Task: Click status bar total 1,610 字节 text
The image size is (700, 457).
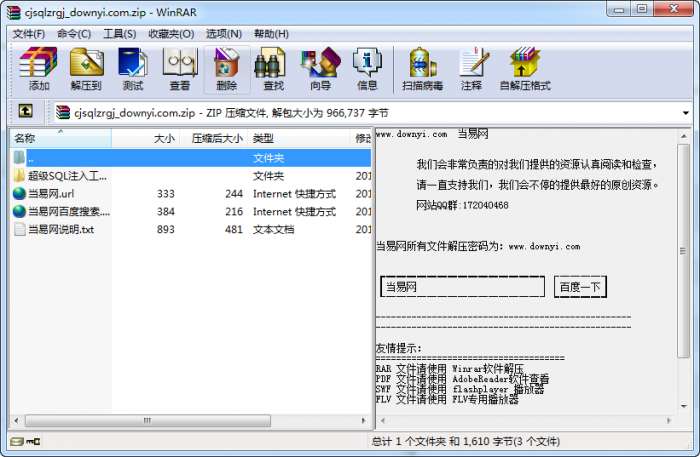Action: click(465, 441)
